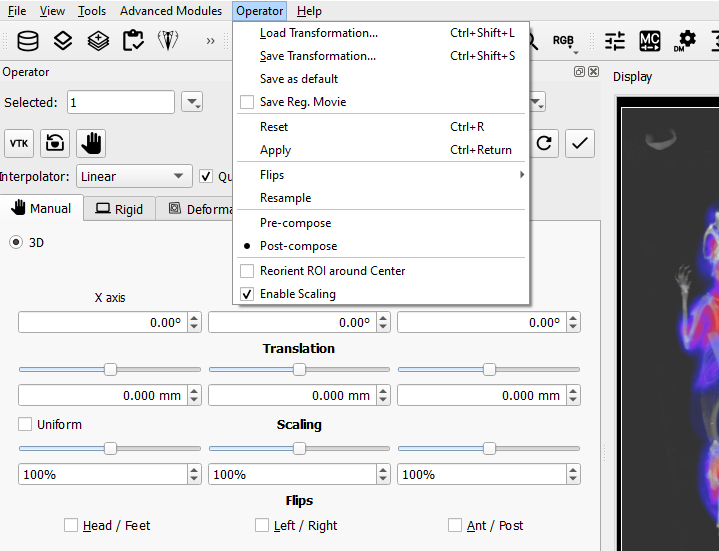Click the checkmark apply button

coord(580,143)
